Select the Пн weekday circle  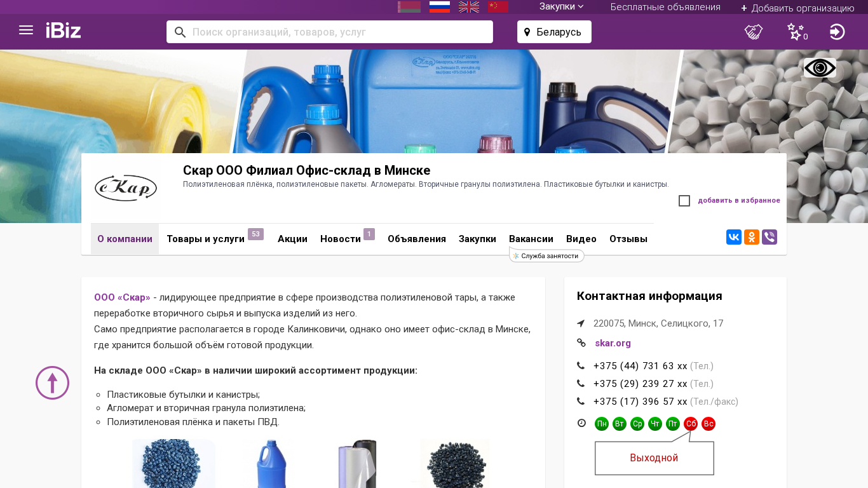click(602, 424)
